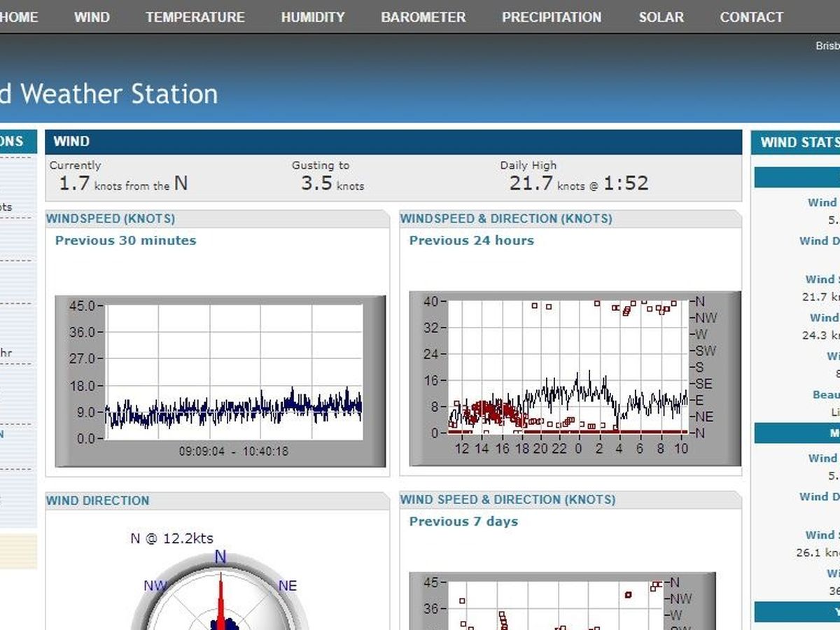Image resolution: width=840 pixels, height=630 pixels.
Task: Open the HUMIDITY navigation tab
Action: point(313,17)
